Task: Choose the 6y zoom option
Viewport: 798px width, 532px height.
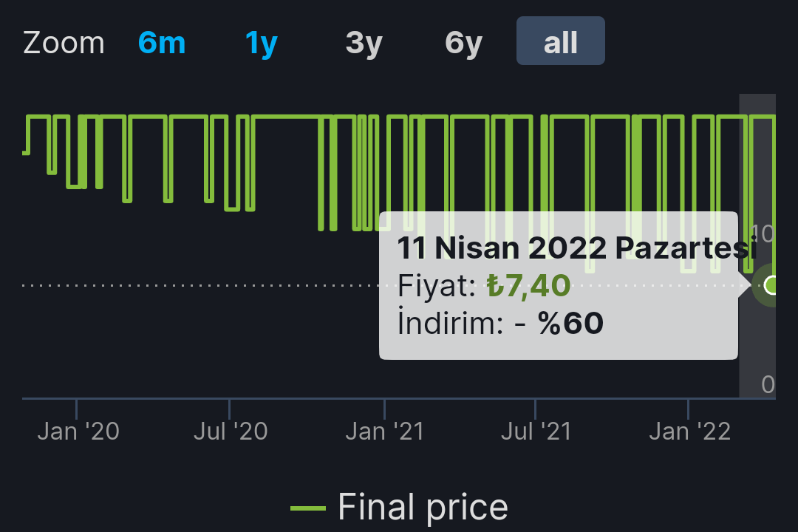Action: [x=463, y=44]
